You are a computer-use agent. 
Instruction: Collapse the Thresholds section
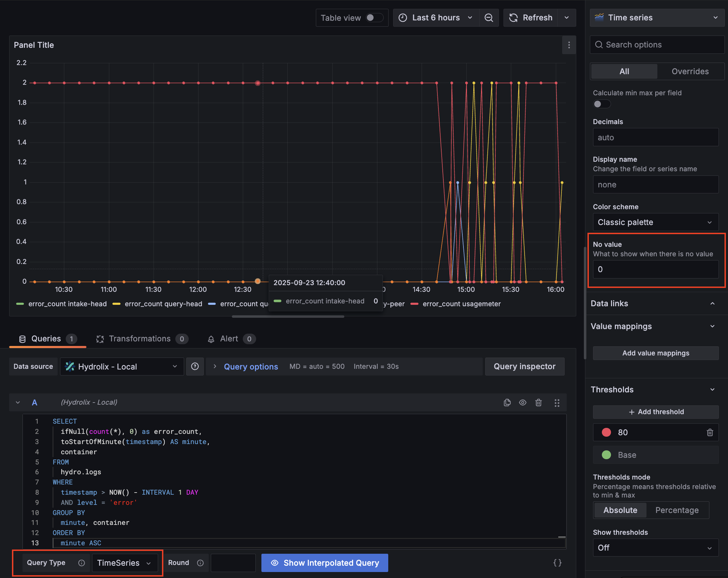pyautogui.click(x=713, y=389)
